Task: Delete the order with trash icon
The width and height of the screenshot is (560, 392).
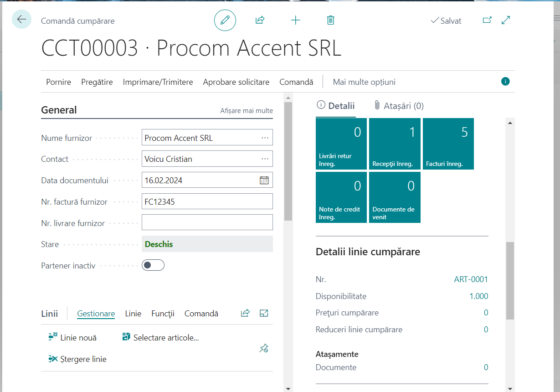Action: [330, 20]
